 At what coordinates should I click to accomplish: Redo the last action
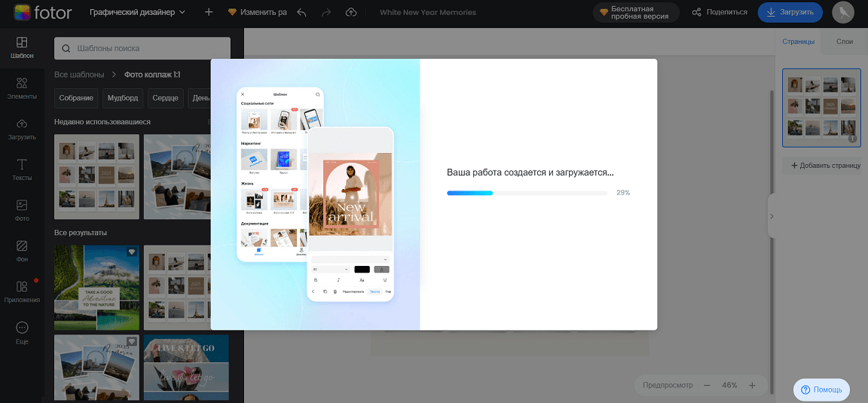(326, 12)
